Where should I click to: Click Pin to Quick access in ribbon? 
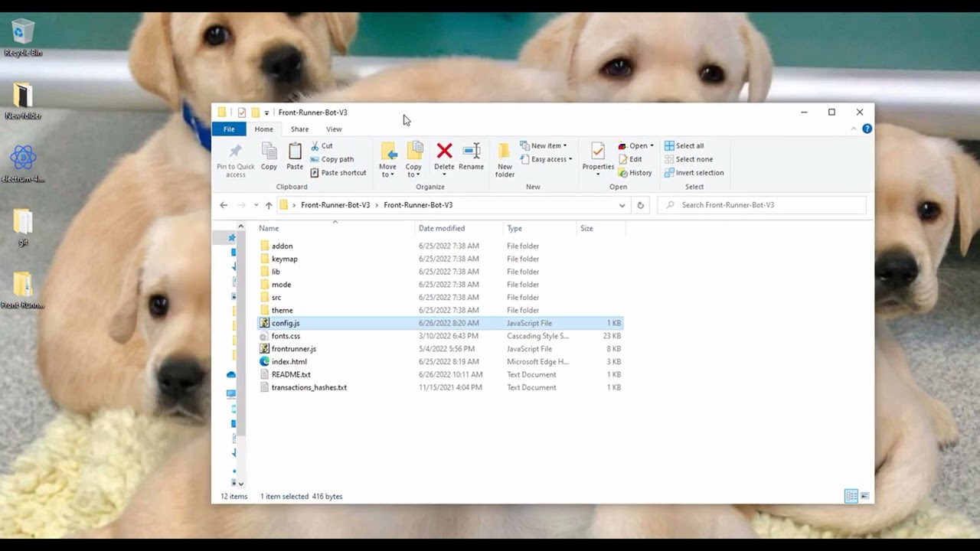coord(235,160)
